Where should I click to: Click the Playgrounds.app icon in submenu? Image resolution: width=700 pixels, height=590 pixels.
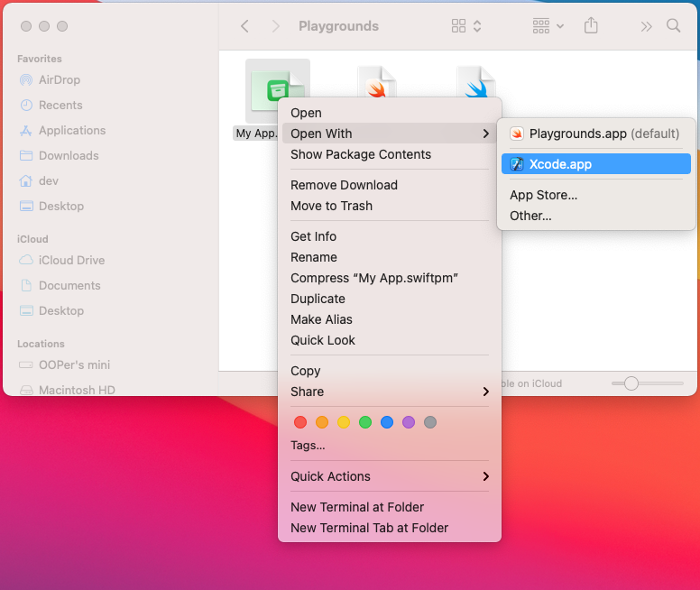click(517, 134)
